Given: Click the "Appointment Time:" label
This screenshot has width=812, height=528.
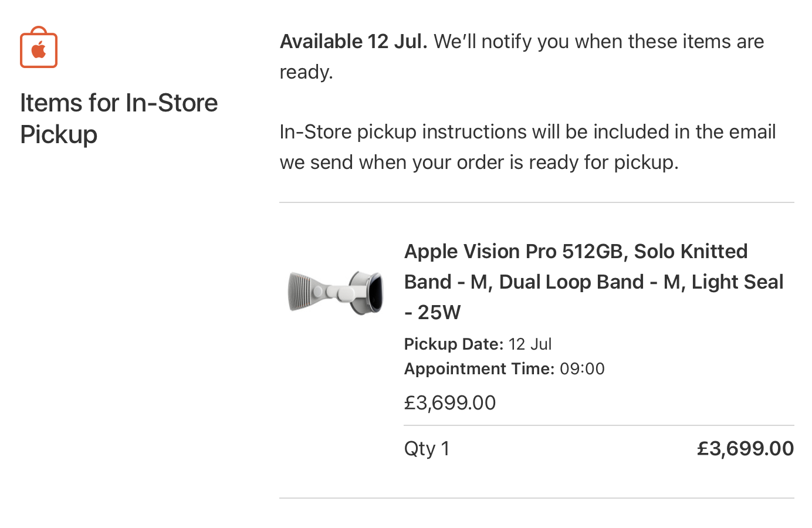Looking at the screenshot, I should [479, 369].
